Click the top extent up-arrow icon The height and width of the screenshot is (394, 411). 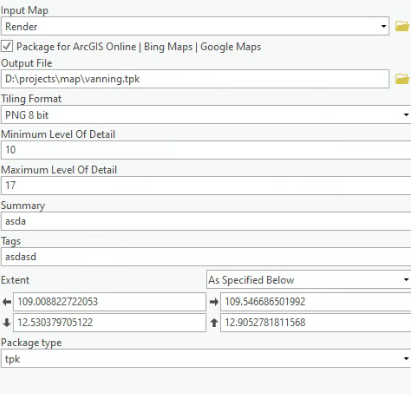coord(214,322)
